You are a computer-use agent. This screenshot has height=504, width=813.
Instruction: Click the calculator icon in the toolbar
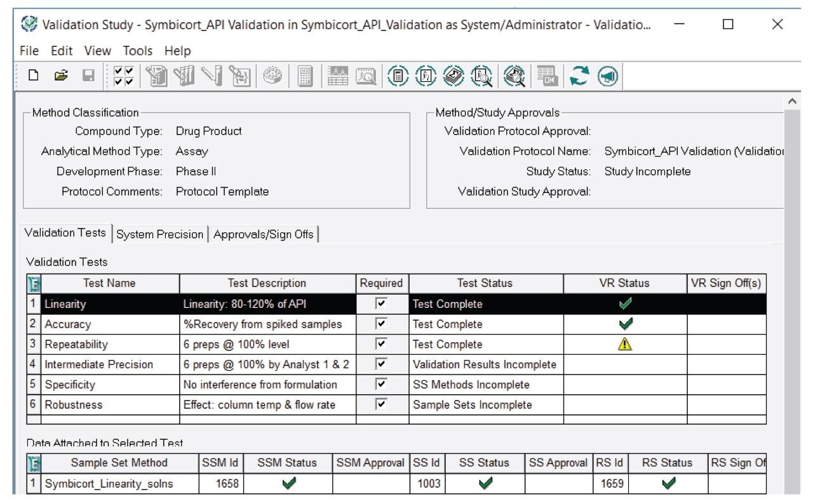tap(305, 76)
